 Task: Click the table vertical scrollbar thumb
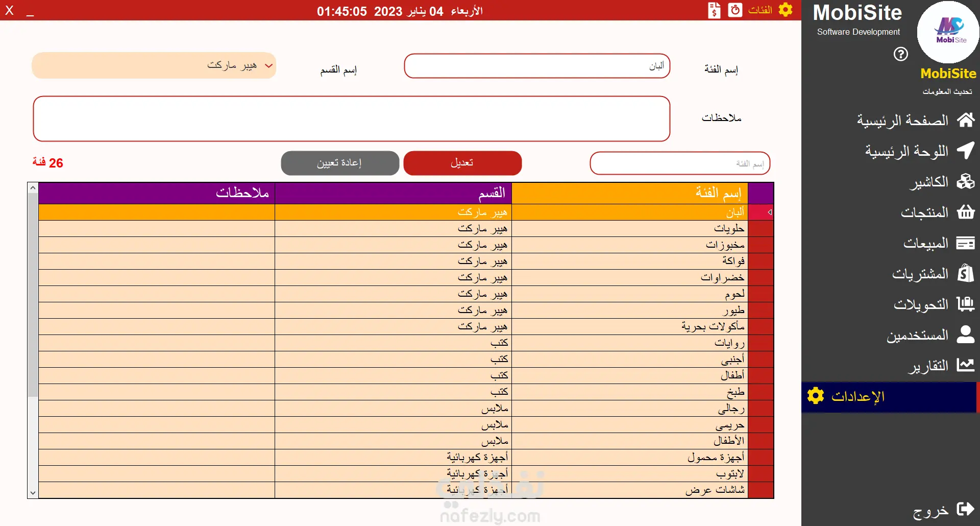[33, 295]
